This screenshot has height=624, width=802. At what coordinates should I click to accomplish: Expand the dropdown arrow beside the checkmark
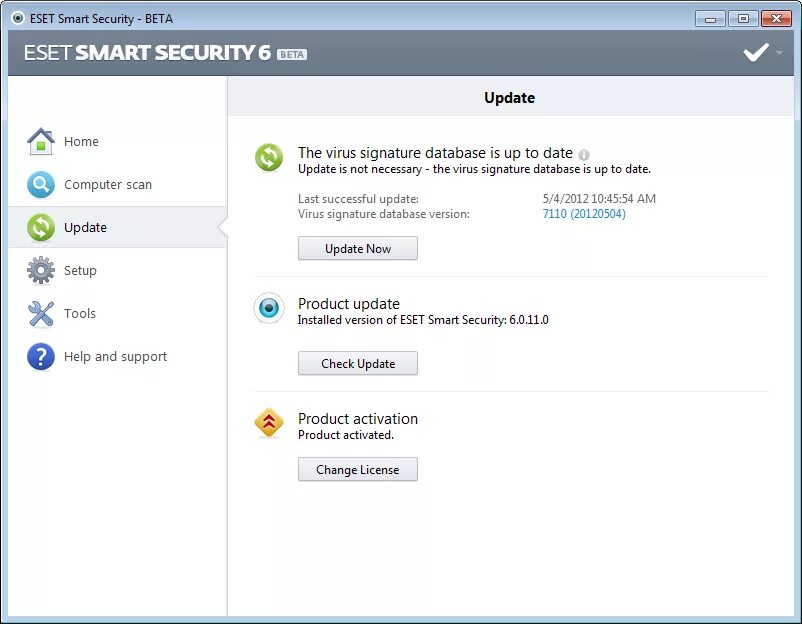coord(780,53)
